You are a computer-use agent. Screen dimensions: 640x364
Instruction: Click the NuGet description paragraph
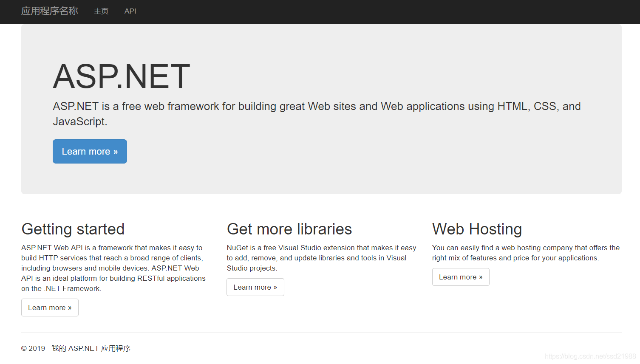coord(321,258)
